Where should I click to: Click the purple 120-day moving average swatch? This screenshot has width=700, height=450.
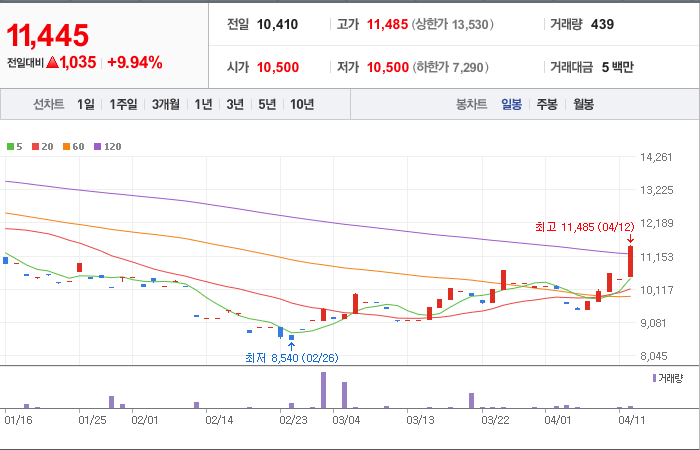(x=98, y=146)
